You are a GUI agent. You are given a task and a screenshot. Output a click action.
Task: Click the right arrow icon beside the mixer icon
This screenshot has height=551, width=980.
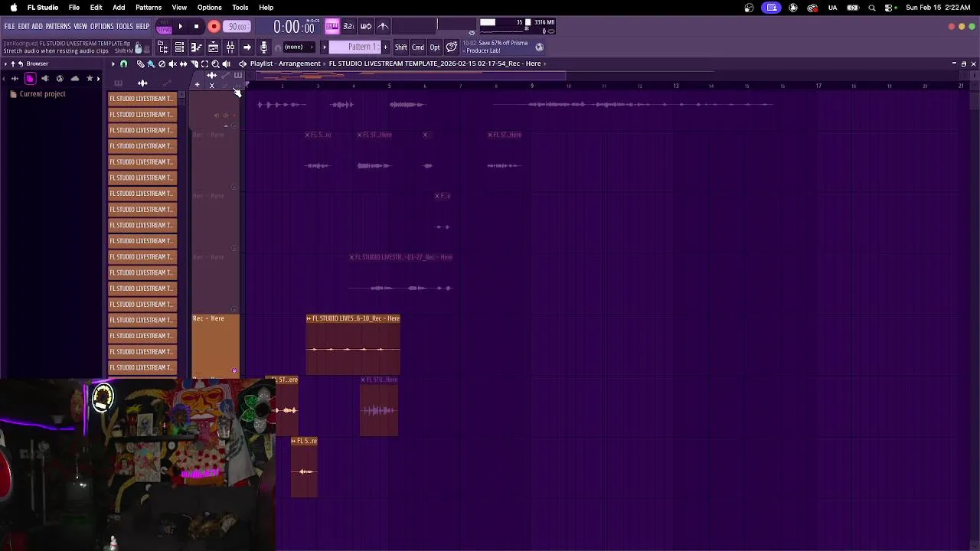(x=247, y=47)
